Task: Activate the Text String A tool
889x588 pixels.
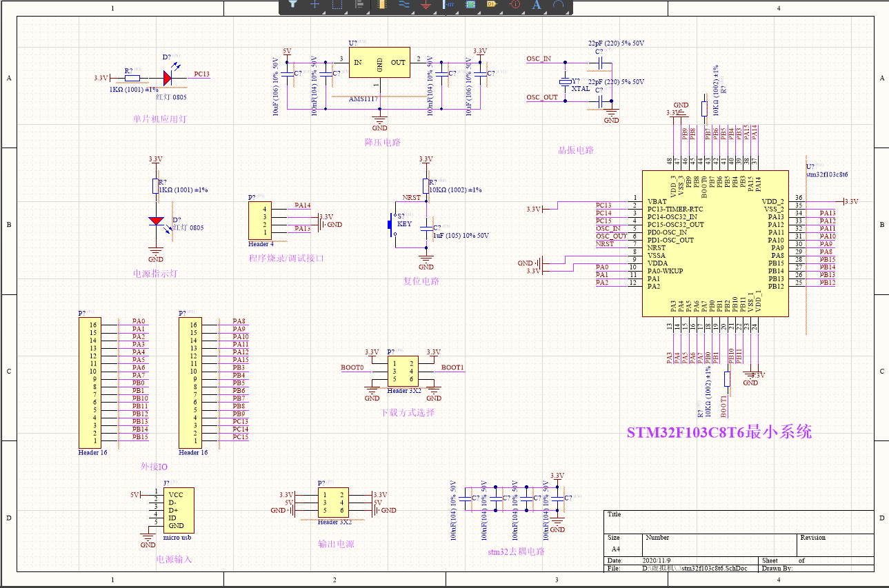Action: (537, 5)
